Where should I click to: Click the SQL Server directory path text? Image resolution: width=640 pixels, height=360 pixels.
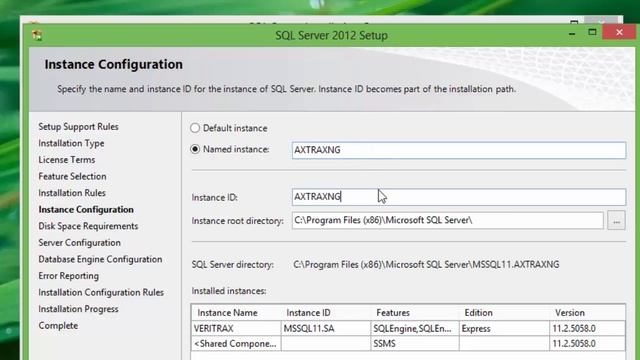pos(426,264)
